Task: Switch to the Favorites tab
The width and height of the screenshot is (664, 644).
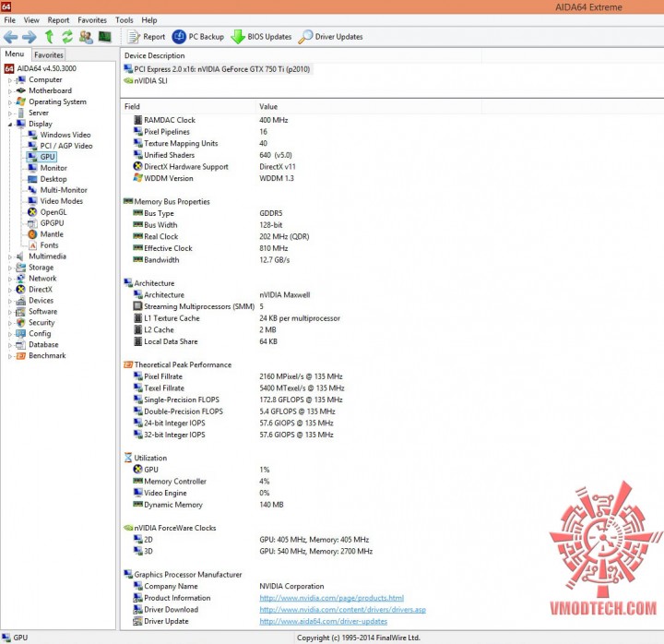Action: (49, 54)
